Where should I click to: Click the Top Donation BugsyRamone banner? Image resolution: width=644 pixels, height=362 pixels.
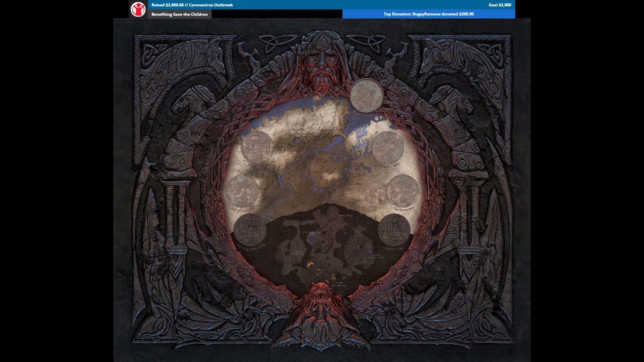(429, 14)
